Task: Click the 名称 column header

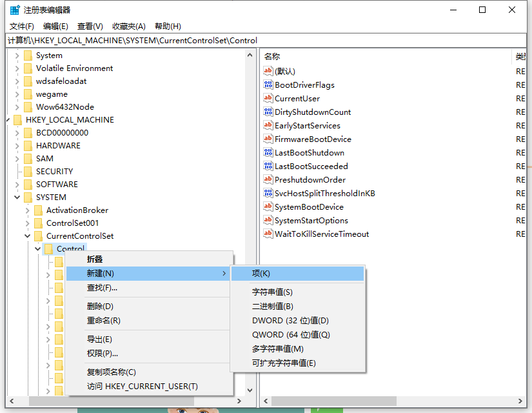Action: (386, 57)
